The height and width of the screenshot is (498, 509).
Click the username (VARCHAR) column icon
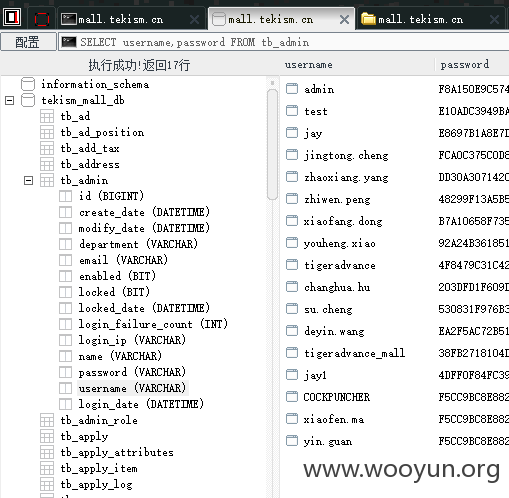click(x=65, y=388)
